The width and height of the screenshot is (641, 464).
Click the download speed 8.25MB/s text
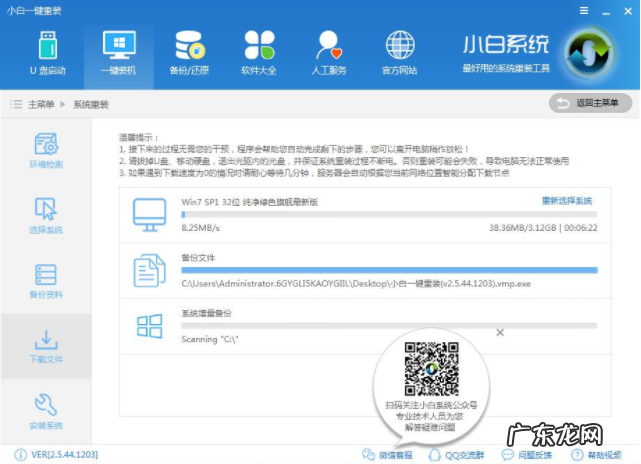(x=201, y=228)
